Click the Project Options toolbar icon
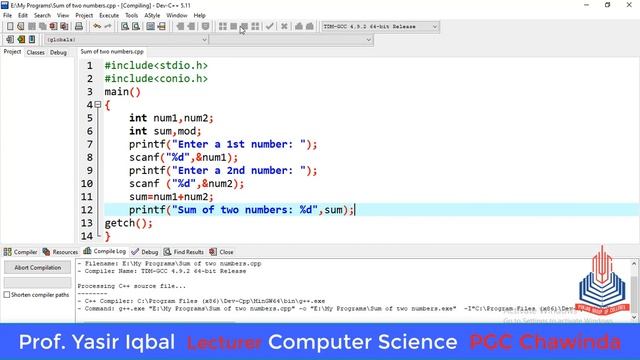This screenshot has width=640, height=360. [205, 26]
